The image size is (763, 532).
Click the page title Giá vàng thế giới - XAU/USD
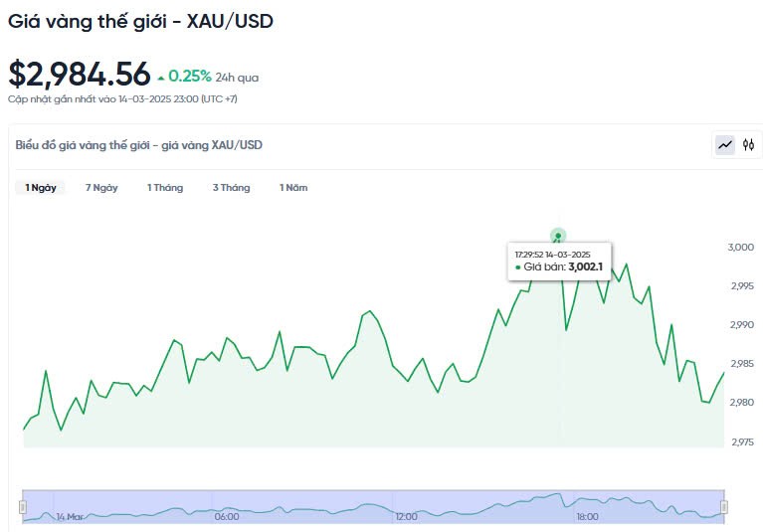140,20
